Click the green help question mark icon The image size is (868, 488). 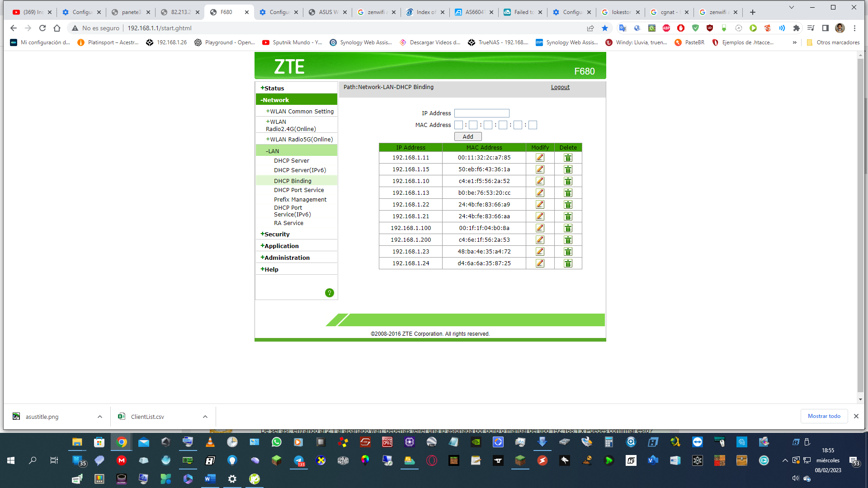click(x=330, y=293)
